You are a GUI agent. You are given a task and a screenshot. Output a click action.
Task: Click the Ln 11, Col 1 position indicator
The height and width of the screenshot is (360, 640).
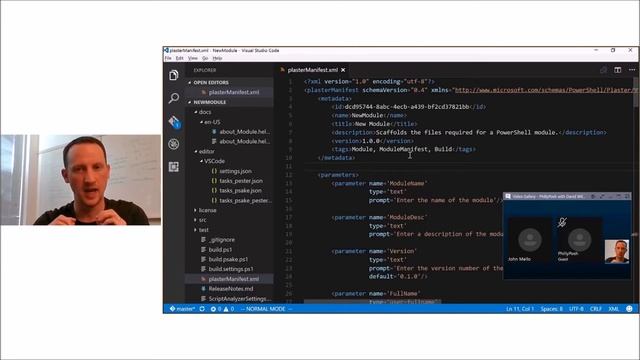coord(520,309)
